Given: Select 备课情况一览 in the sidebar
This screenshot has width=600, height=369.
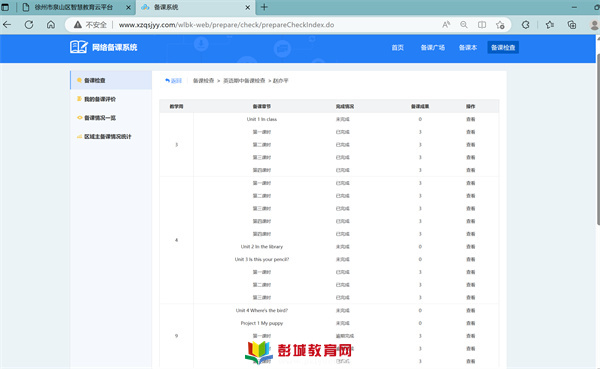Looking at the screenshot, I should point(99,118).
